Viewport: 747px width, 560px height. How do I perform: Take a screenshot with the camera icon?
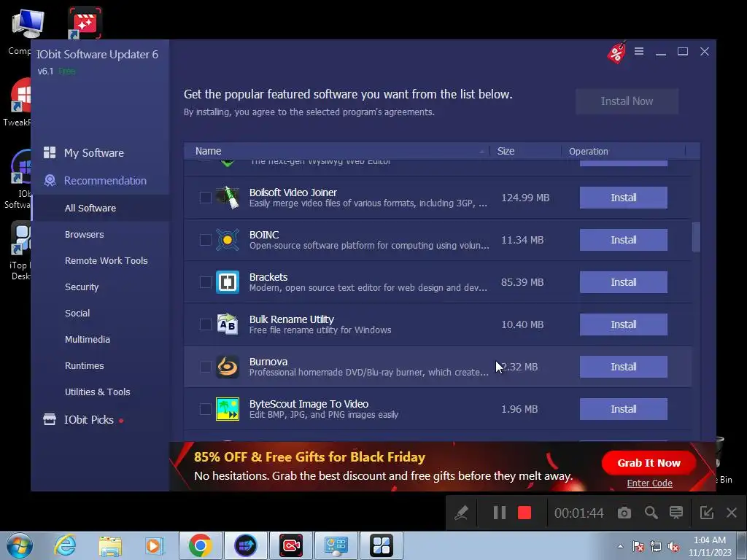[x=624, y=513]
